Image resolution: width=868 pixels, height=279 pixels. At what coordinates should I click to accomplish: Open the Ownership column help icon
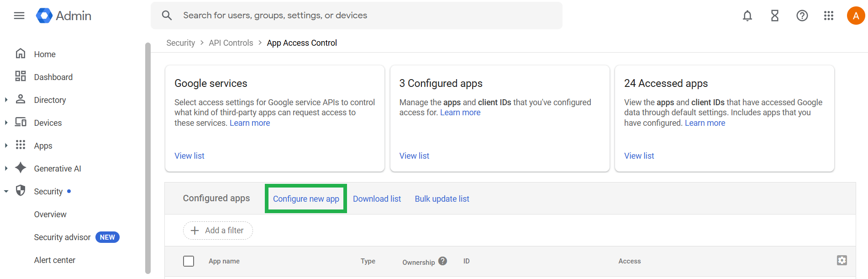pyautogui.click(x=442, y=261)
